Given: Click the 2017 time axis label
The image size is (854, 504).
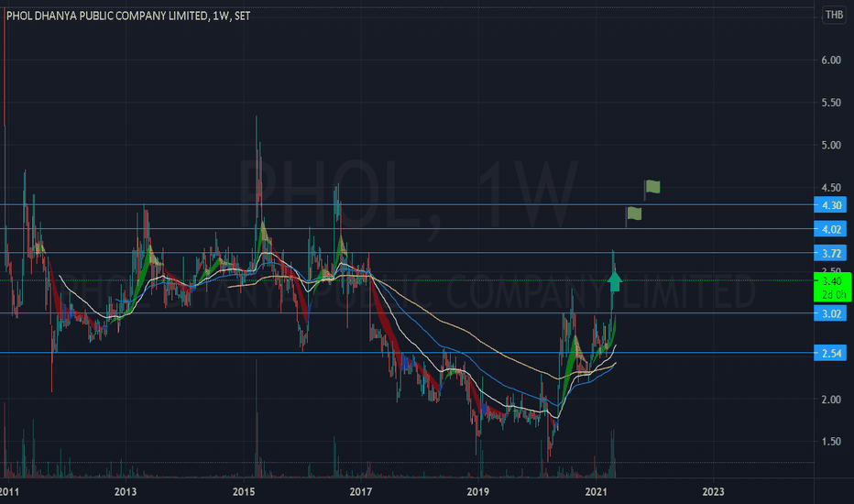Looking at the screenshot, I should click(360, 491).
